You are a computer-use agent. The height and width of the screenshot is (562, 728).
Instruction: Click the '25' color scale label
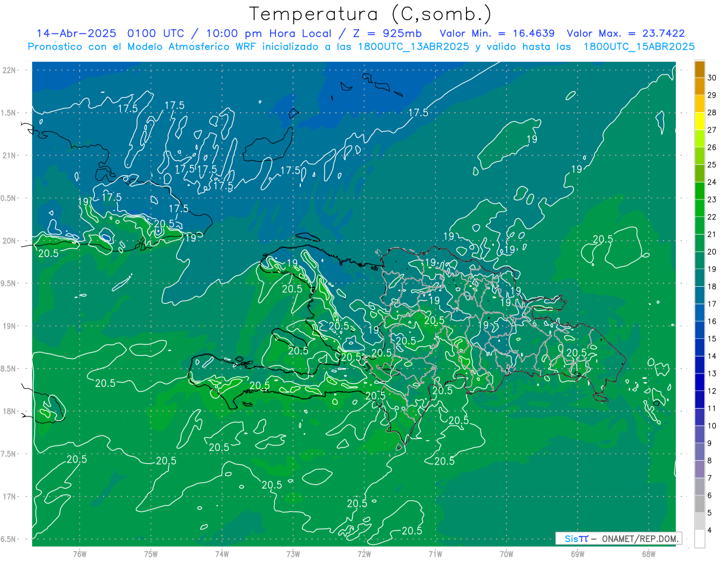click(x=712, y=165)
